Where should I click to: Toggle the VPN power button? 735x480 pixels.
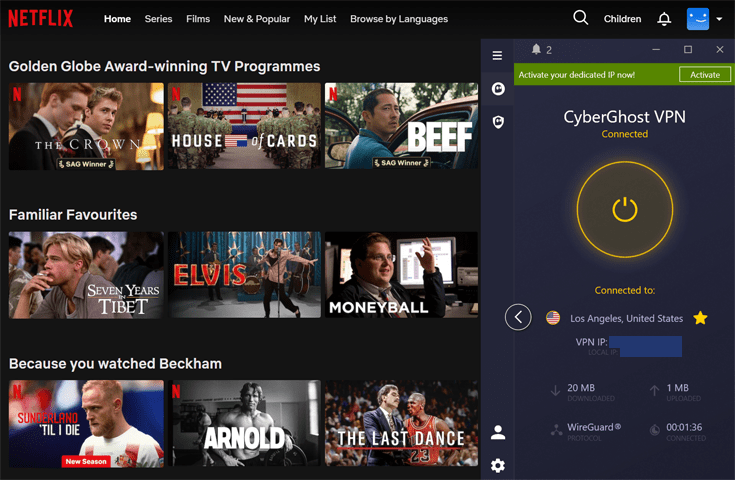tap(625, 210)
